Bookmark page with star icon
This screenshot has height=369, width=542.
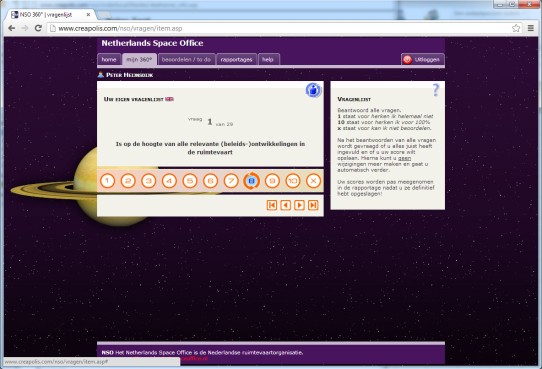[x=516, y=28]
